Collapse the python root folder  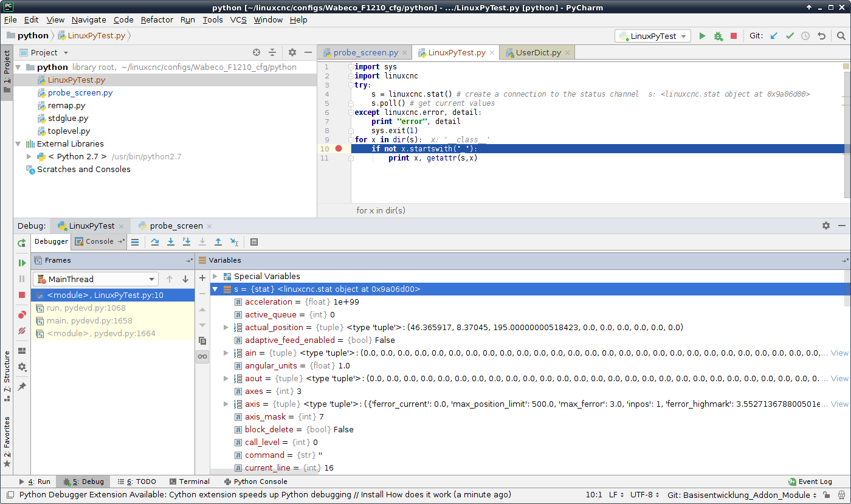point(18,67)
